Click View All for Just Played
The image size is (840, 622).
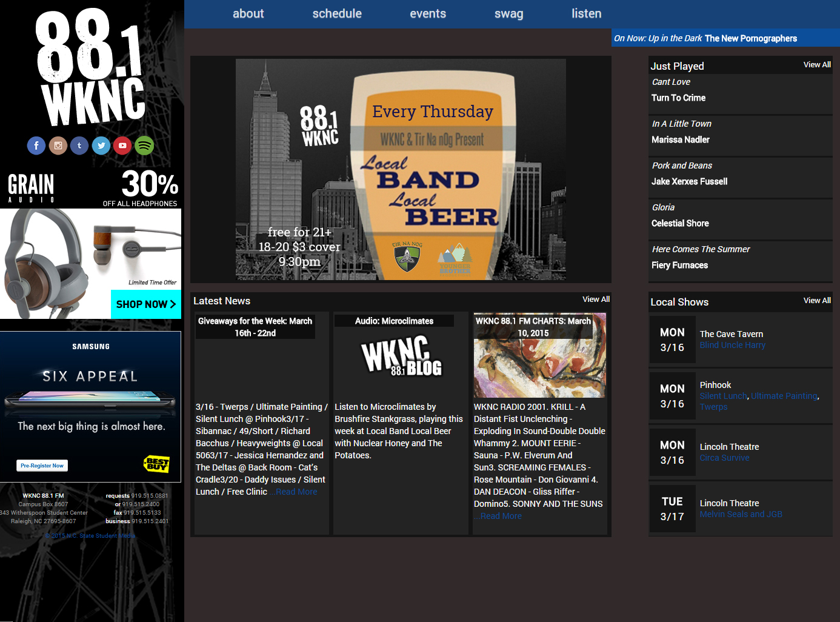(817, 65)
